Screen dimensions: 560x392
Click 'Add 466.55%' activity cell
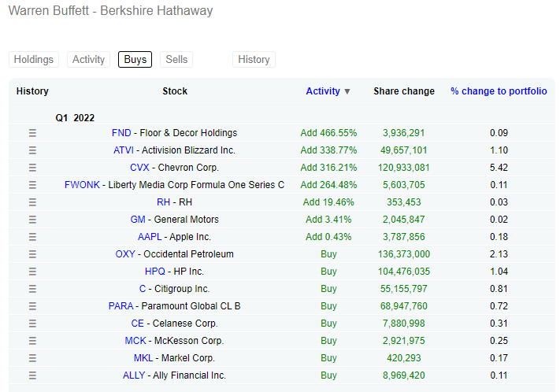coord(328,133)
